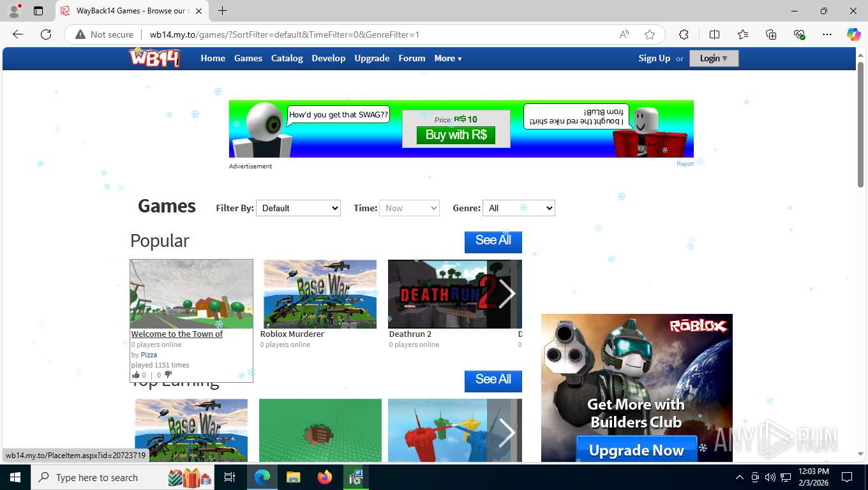The width and height of the screenshot is (868, 490).
Task: Advance Popular carousel with right arrow
Action: [x=506, y=294]
